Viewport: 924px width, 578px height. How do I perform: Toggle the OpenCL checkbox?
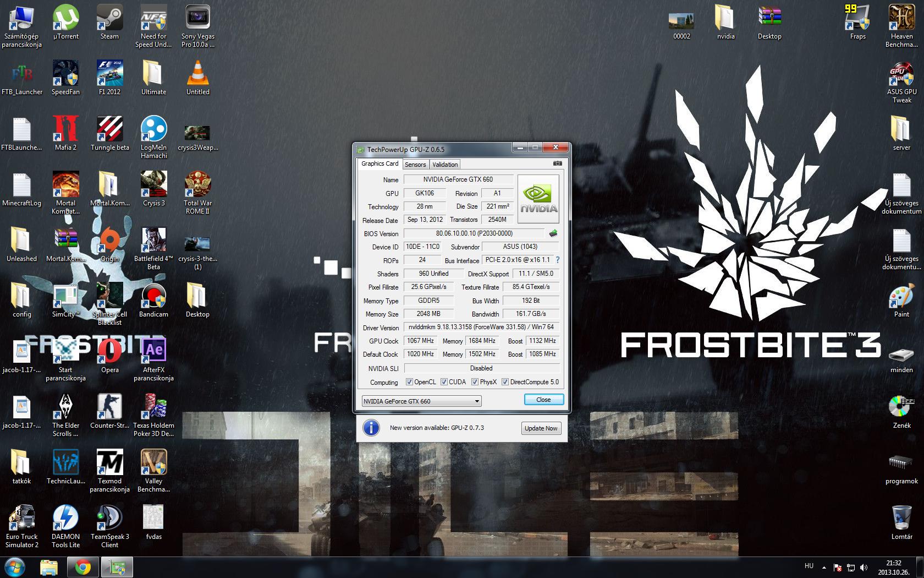(x=409, y=382)
